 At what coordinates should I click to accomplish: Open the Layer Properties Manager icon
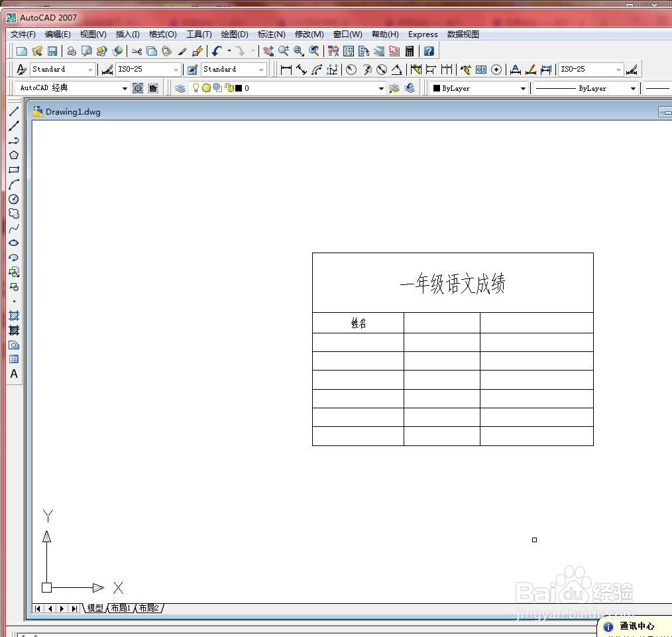tap(180, 88)
